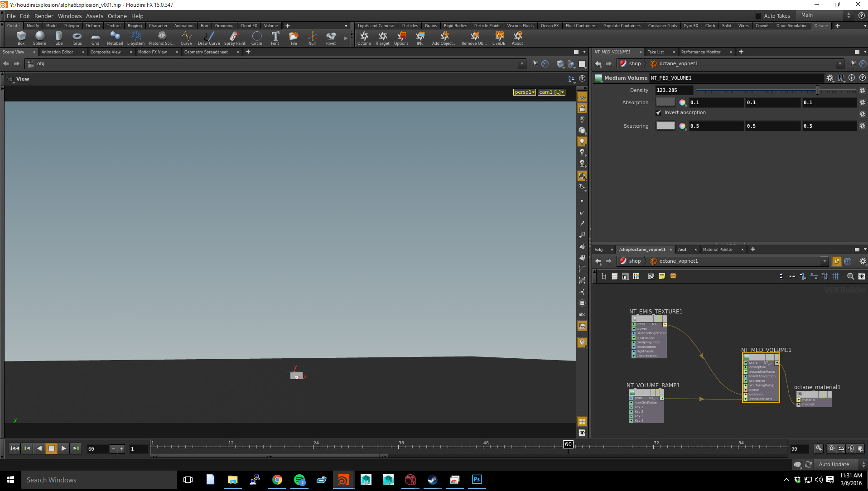Toggle the Auto Takes checkbox
This screenshot has width=868, height=491.
(758, 16)
